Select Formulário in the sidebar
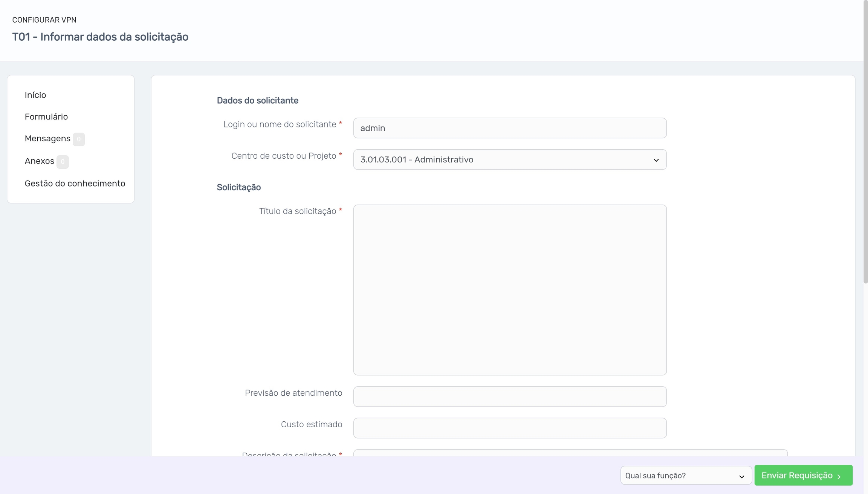The image size is (868, 494). click(46, 117)
